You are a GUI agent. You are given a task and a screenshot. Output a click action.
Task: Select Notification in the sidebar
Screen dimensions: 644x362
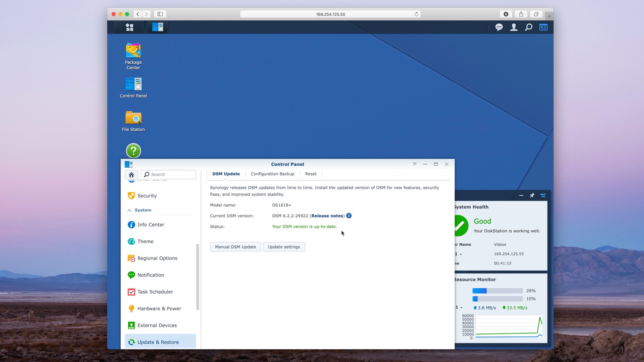[x=150, y=275]
